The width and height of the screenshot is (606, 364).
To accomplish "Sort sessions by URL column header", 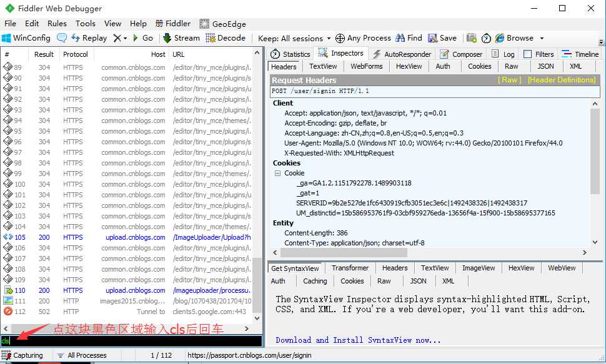I will (211, 54).
